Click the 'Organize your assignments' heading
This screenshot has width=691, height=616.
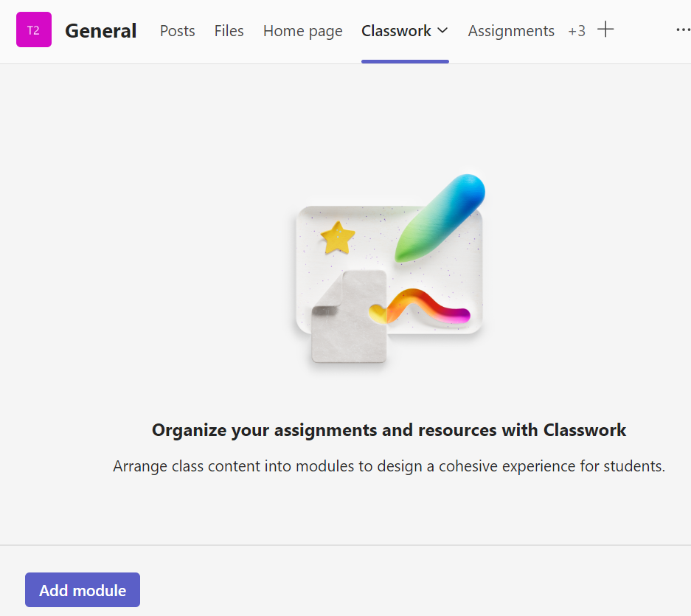(389, 430)
